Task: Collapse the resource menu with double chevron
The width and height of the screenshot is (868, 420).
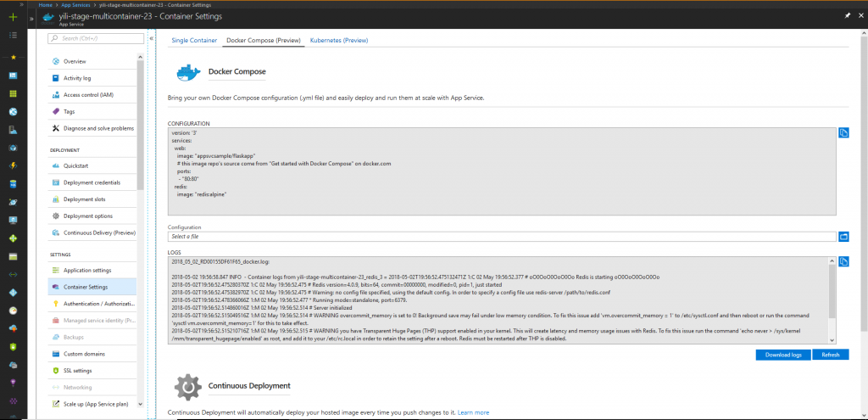Action: coord(151,38)
